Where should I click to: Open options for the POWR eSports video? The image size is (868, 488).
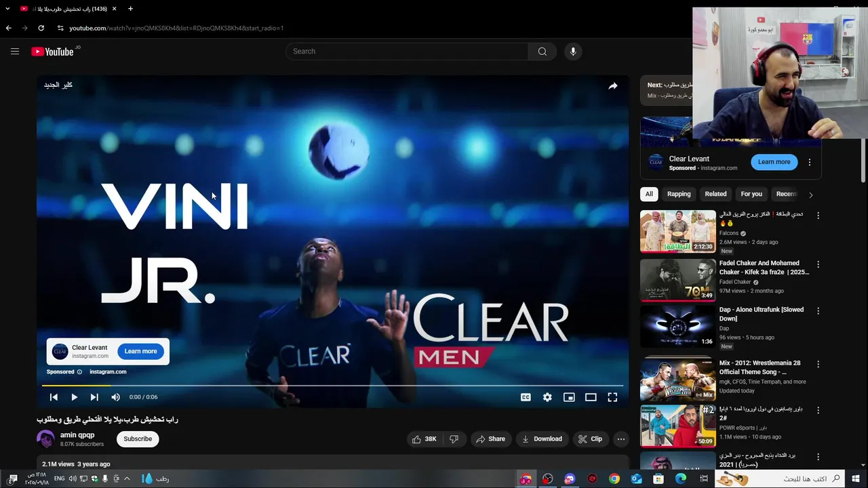pos(818,411)
